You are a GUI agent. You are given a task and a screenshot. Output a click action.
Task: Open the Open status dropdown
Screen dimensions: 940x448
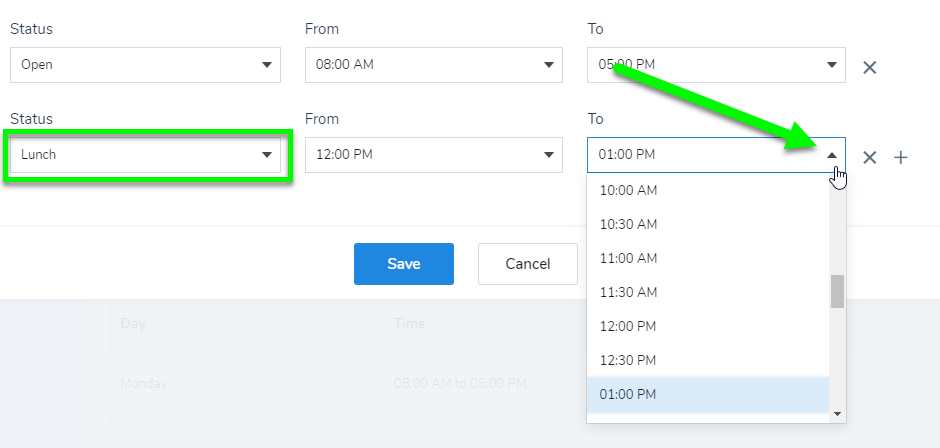click(x=145, y=65)
